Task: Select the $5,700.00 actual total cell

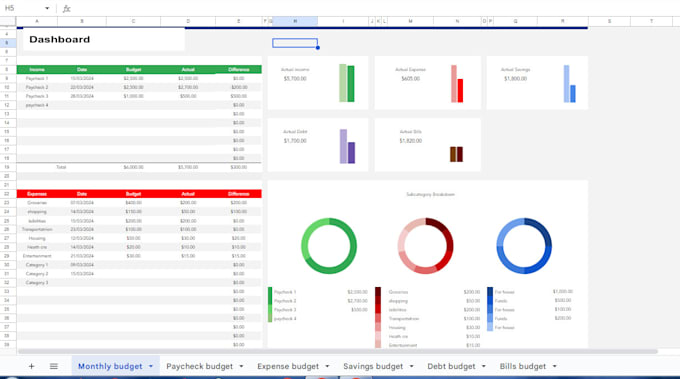Action: click(188, 167)
